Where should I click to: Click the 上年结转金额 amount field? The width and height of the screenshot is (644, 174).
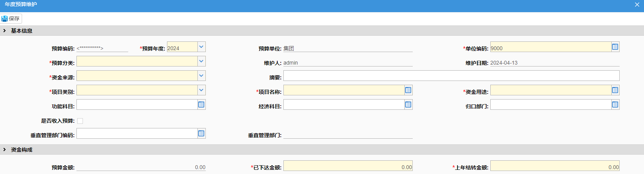555,166
